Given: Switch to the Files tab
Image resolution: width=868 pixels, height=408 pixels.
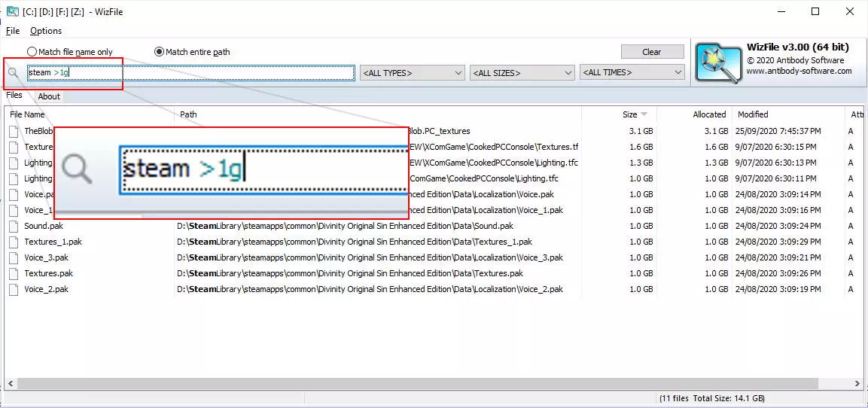Looking at the screenshot, I should point(14,95).
